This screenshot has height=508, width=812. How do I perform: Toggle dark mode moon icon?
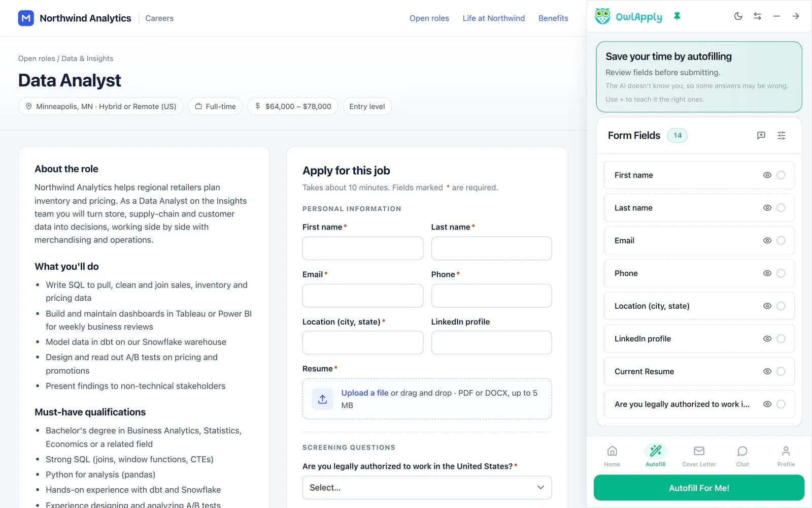pyautogui.click(x=738, y=16)
